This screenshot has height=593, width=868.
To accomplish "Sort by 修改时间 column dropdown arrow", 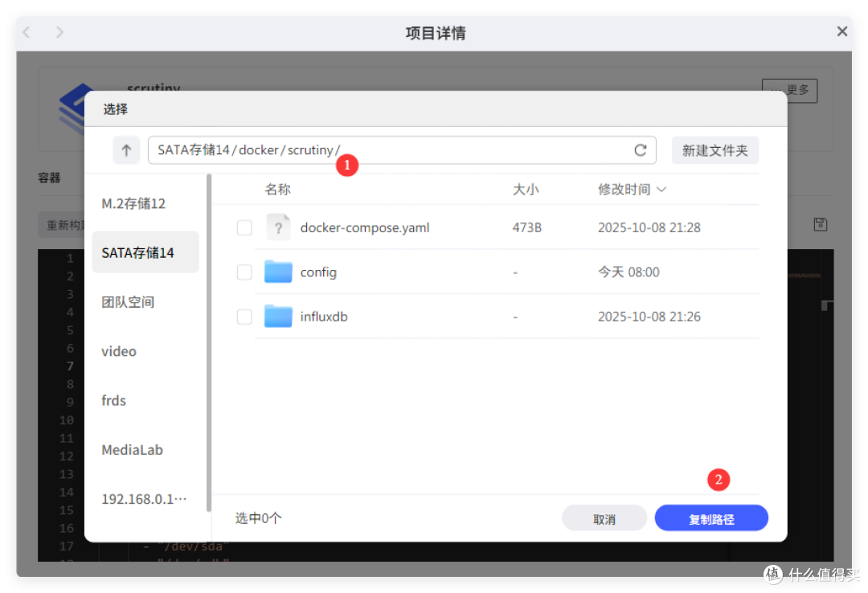I will coord(661,190).
